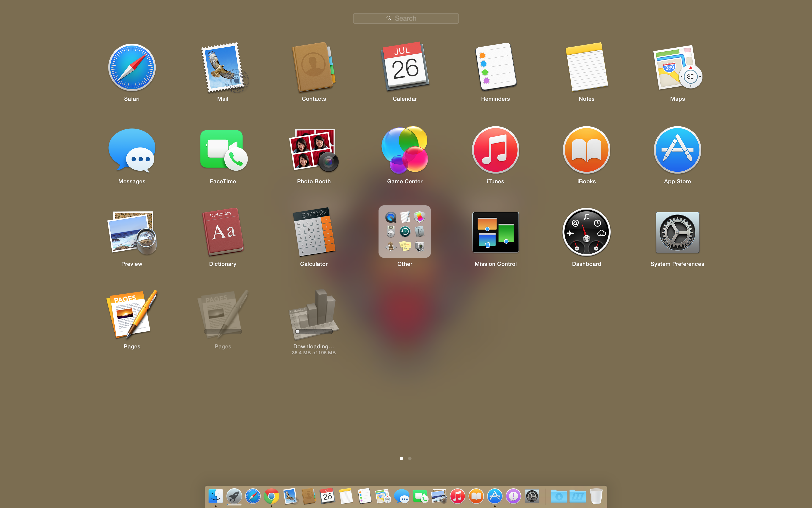Open Feedback Assistant in the Dock
The image size is (812, 508).
pos(513,496)
